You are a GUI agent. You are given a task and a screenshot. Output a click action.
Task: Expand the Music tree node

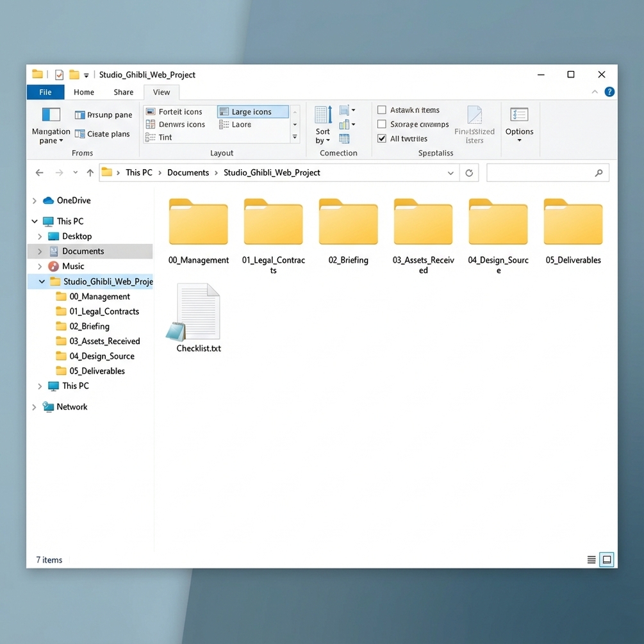[x=40, y=267]
